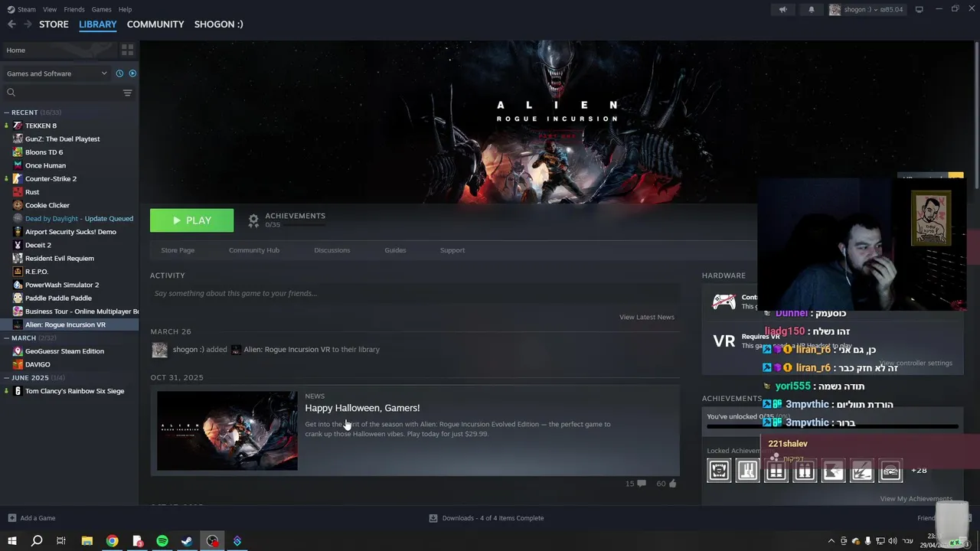Select Counter-Strike 2 in the library
980x551 pixels.
pos(51,178)
